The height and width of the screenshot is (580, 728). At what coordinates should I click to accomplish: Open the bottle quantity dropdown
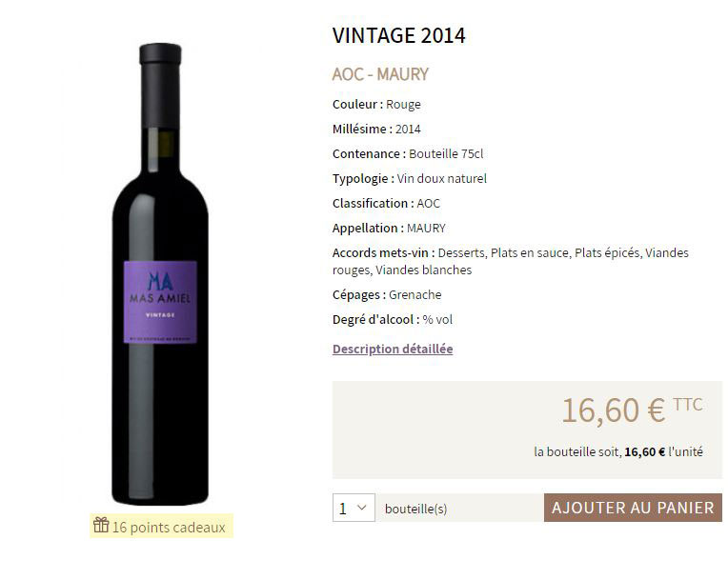(x=354, y=508)
